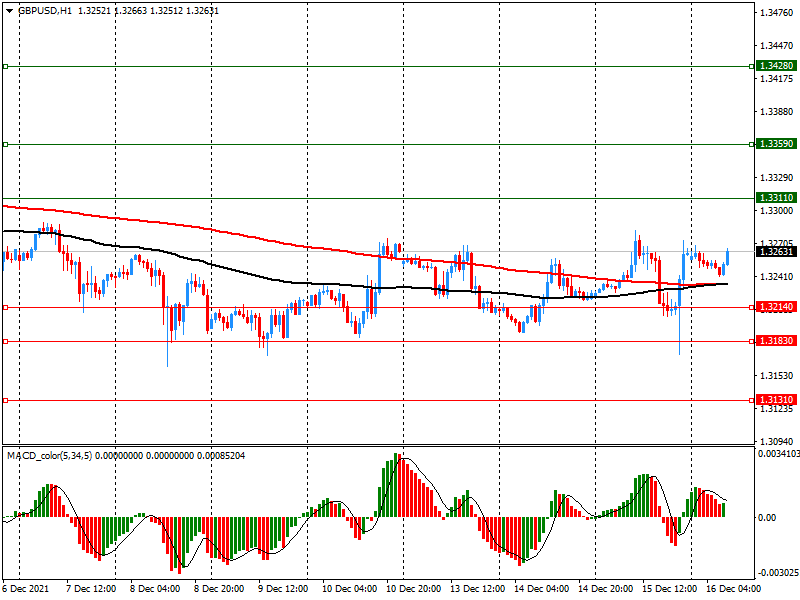Click the 0.00085204 MACD value readout
This screenshot has height=600, width=800.
point(220,456)
